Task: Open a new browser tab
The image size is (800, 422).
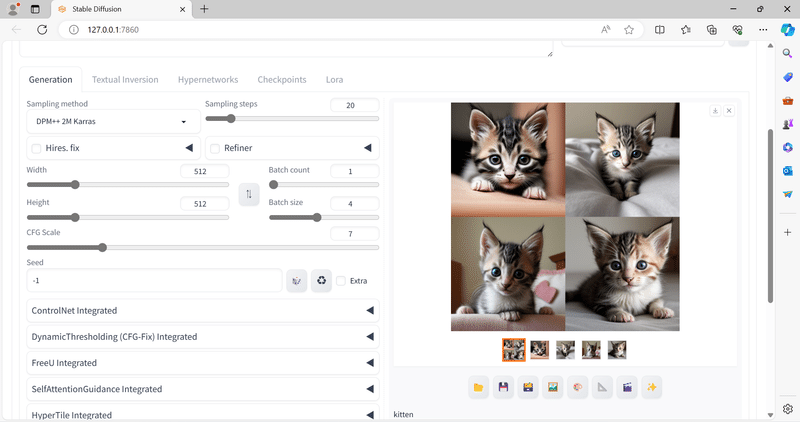Action: pos(204,9)
